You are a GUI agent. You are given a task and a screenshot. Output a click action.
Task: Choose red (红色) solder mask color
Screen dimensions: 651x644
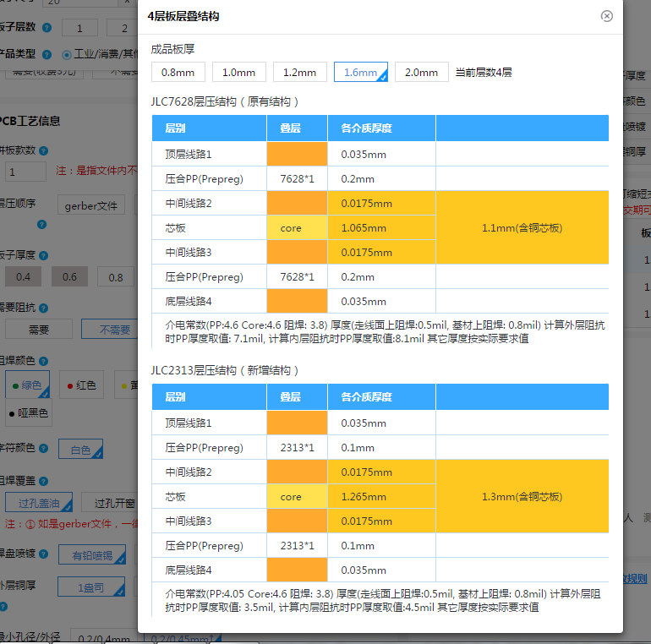(x=82, y=385)
